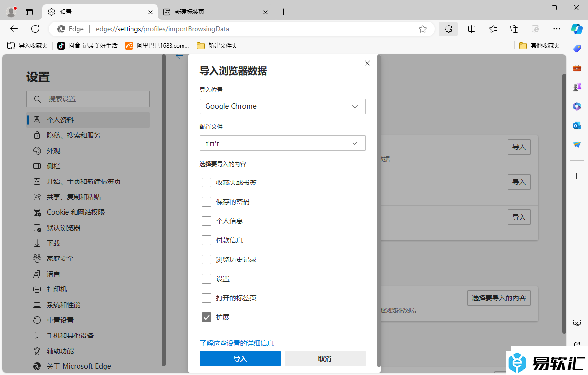Open 外观 settings section
This screenshot has width=588, height=375.
tap(88, 151)
